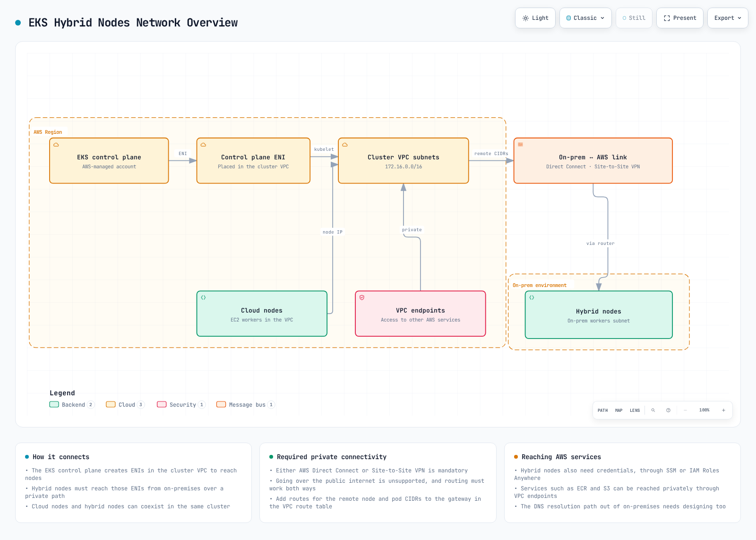Click the AWS Region group label
756x540 pixels.
[48, 132]
